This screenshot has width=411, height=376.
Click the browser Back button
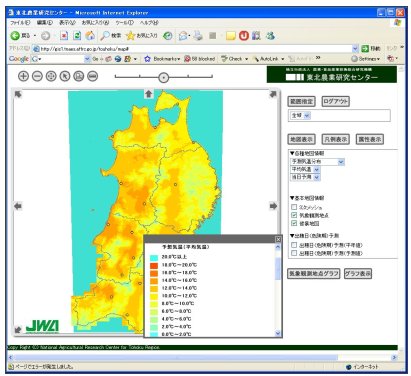21,36
